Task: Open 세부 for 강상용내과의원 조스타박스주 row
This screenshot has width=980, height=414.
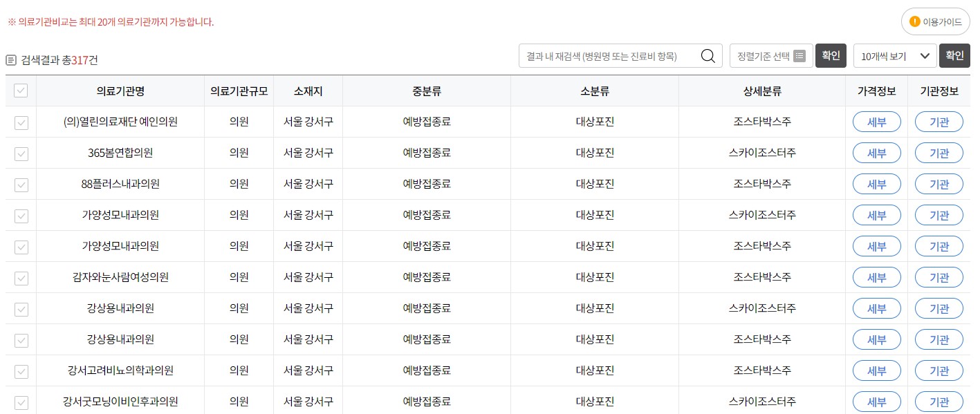Action: [x=876, y=340]
